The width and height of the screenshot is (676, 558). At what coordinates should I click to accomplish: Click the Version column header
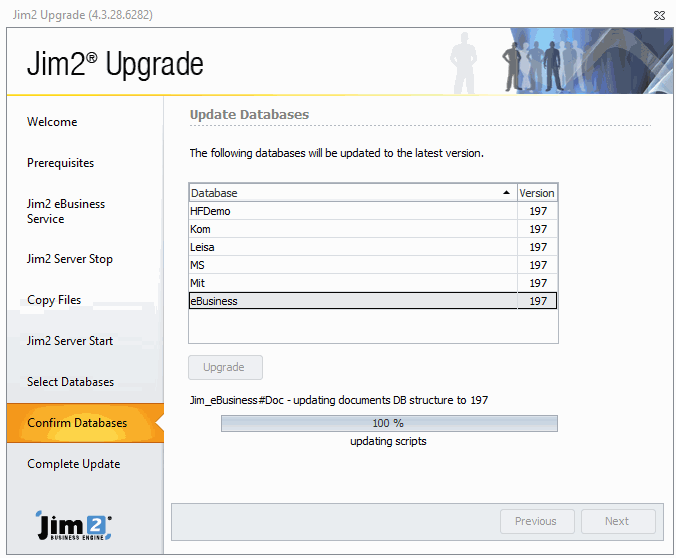(537, 193)
